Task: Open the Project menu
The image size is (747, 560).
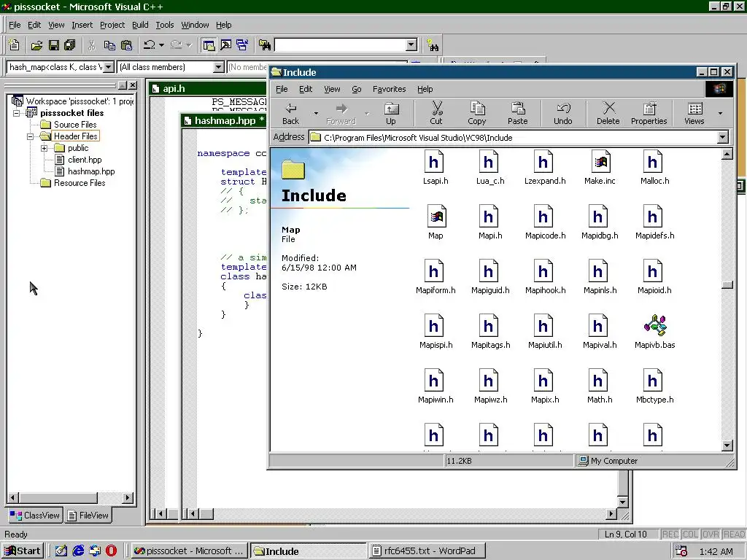Action: point(112,25)
